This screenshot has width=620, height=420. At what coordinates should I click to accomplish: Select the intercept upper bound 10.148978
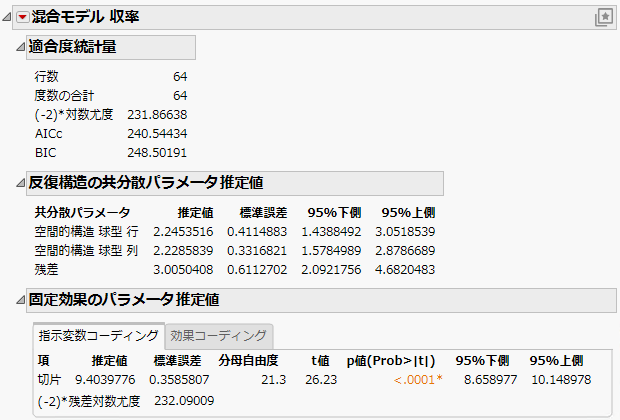click(561, 379)
